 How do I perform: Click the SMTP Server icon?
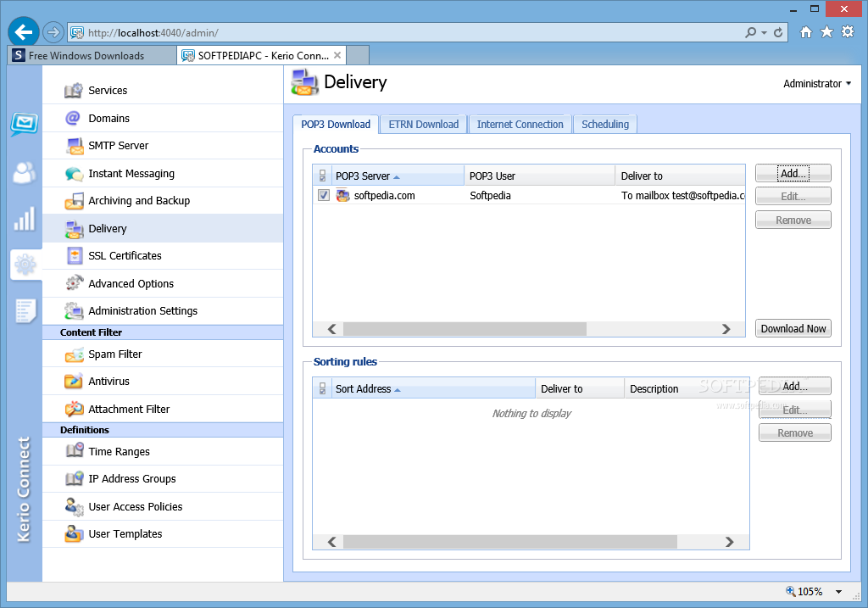click(x=75, y=146)
